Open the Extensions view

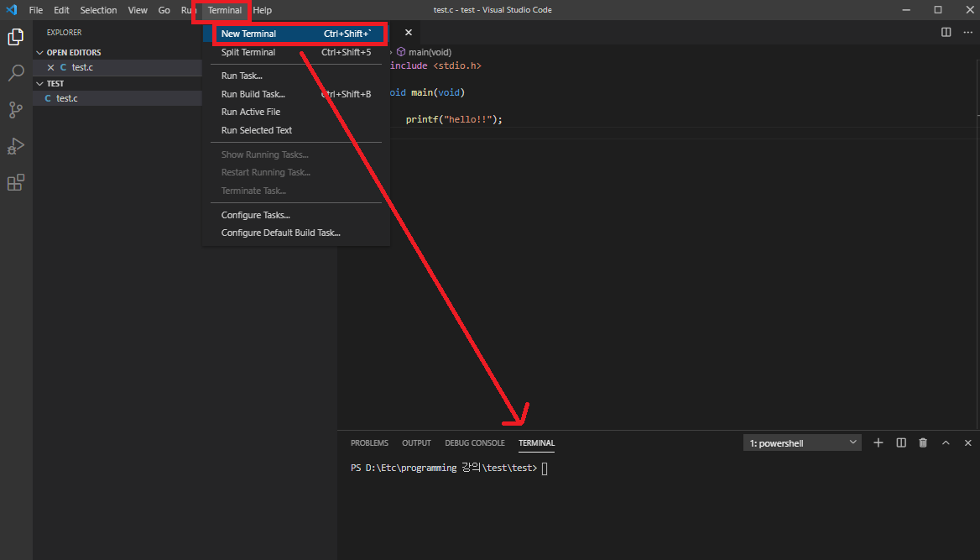point(16,182)
